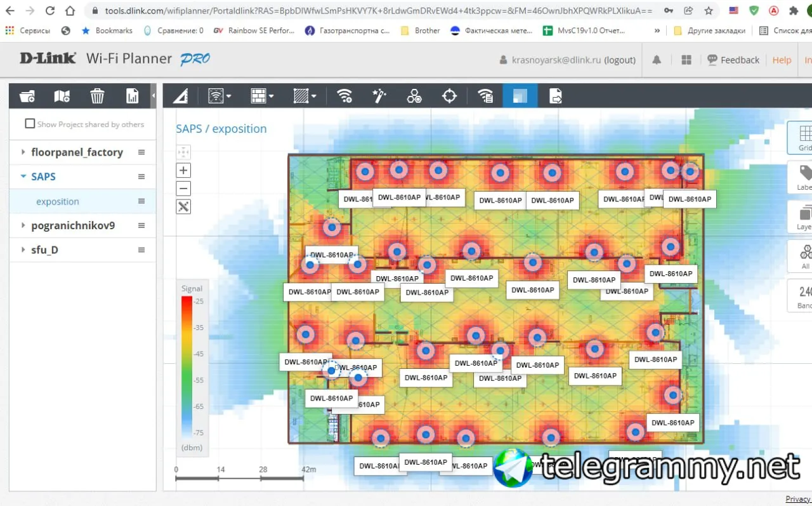The image size is (812, 506).
Task: Open the Сервисы apps shortcut
Action: click(x=27, y=30)
